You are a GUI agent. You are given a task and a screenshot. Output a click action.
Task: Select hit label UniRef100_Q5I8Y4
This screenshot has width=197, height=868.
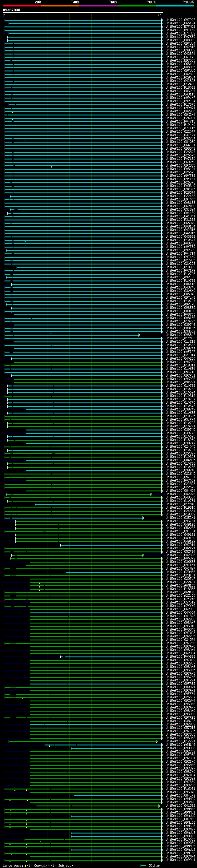coord(180,210)
